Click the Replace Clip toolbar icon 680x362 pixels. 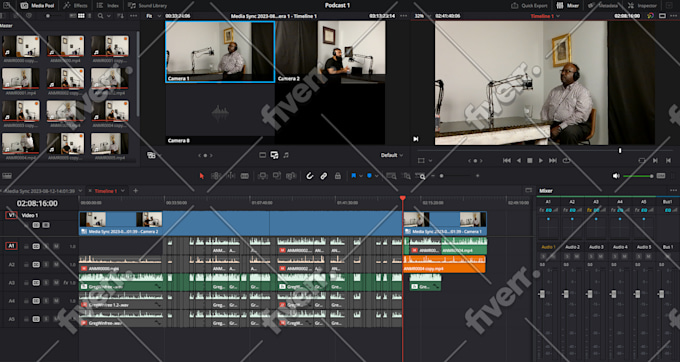(x=291, y=176)
